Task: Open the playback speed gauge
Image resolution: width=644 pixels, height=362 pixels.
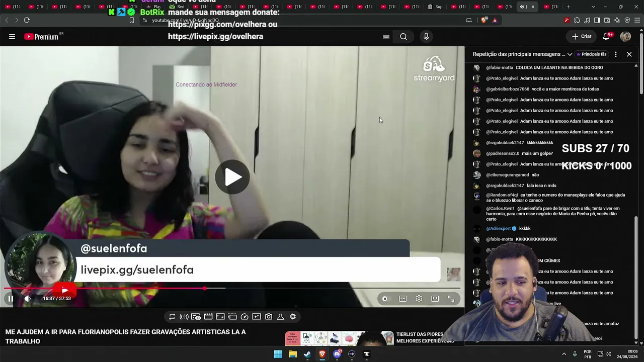Action: tap(245, 317)
